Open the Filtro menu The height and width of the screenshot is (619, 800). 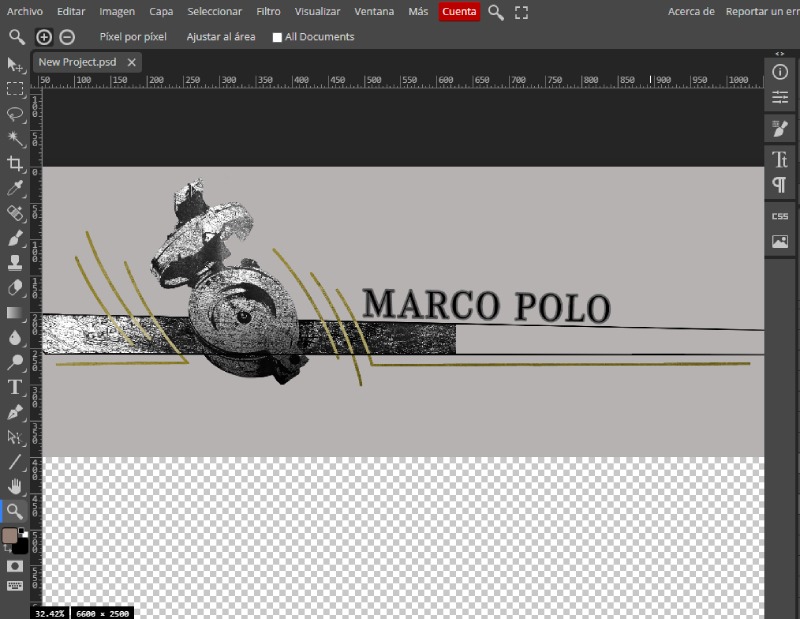coord(268,11)
